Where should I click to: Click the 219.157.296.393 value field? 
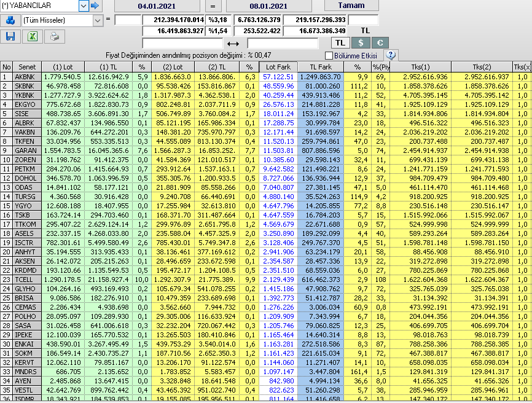pyautogui.click(x=315, y=20)
